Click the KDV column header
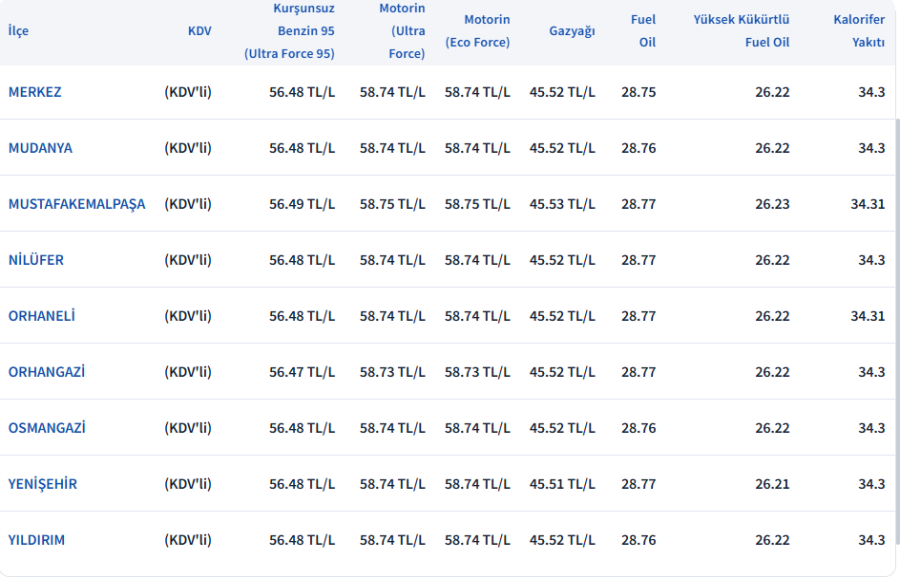The height and width of the screenshot is (578, 900). coord(199,31)
